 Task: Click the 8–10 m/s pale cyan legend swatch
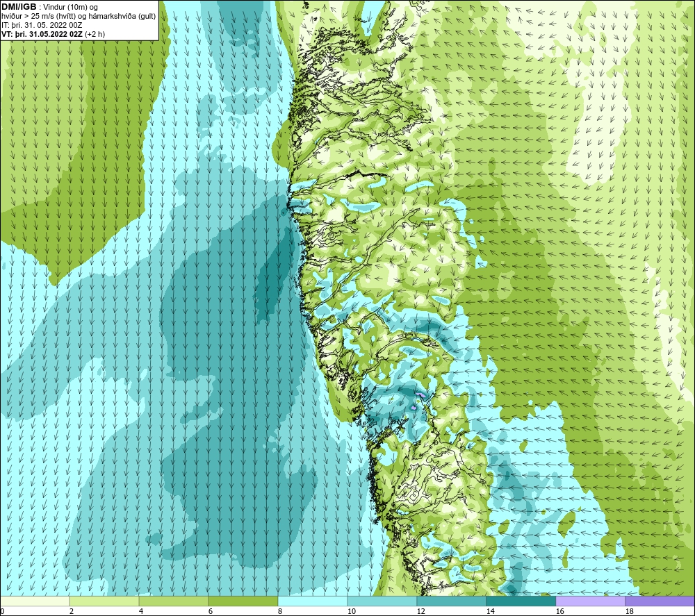313,601
